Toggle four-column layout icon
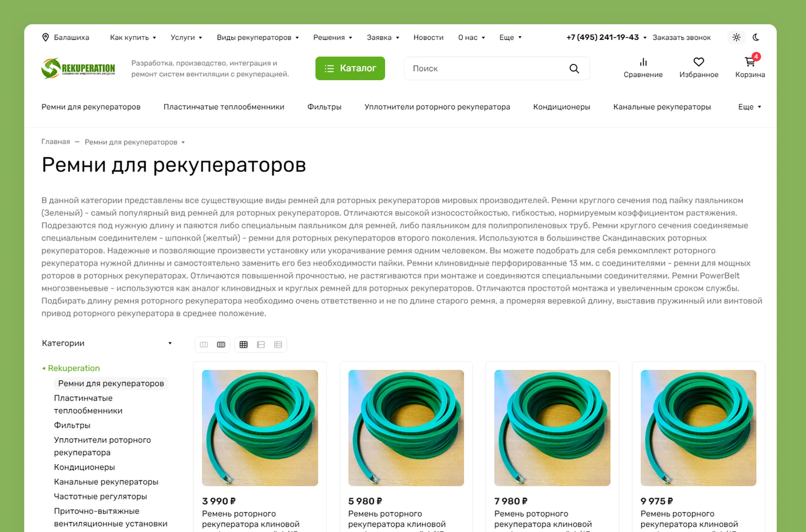Viewport: 806px width, 532px height. pos(221,344)
